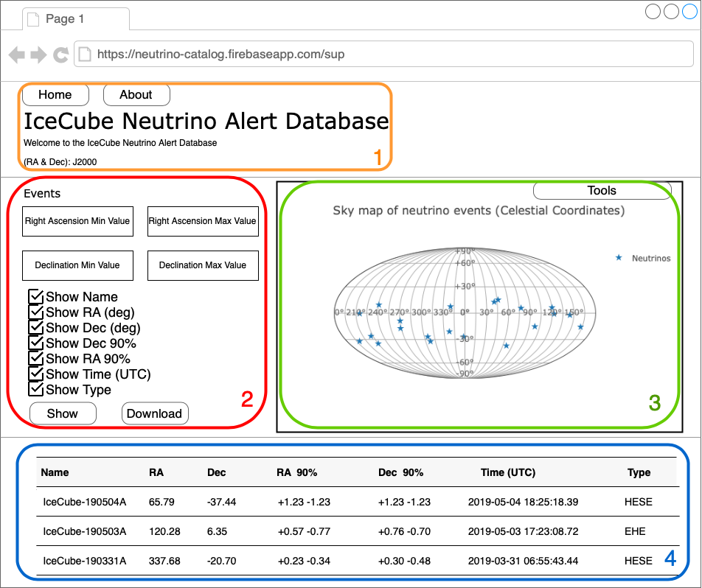The width and height of the screenshot is (702, 588).
Task: Click the Dec 90% column header
Action: pyautogui.click(x=400, y=472)
